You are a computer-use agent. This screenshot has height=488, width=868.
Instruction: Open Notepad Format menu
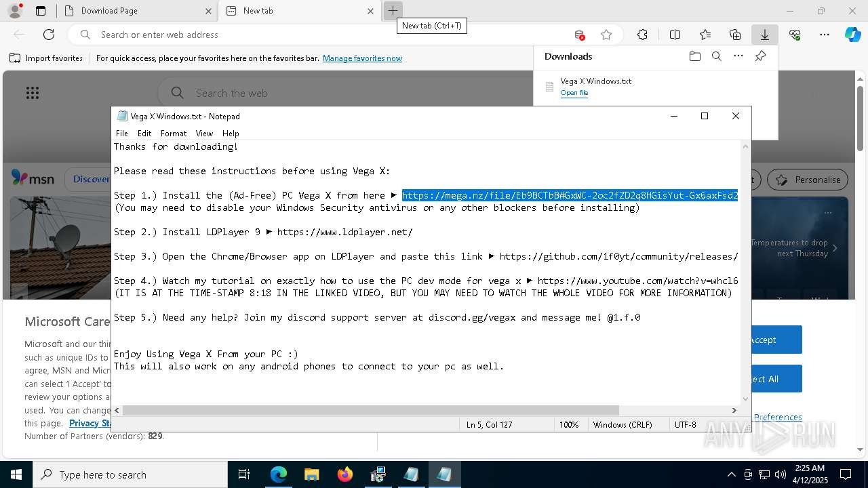[x=174, y=134]
